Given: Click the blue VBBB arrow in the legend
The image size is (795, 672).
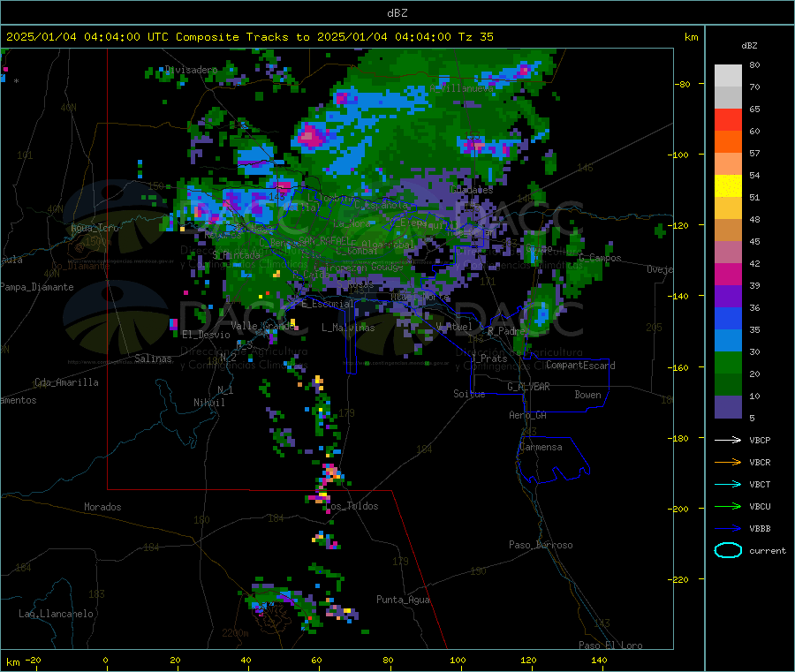Looking at the screenshot, I should pos(728,529).
